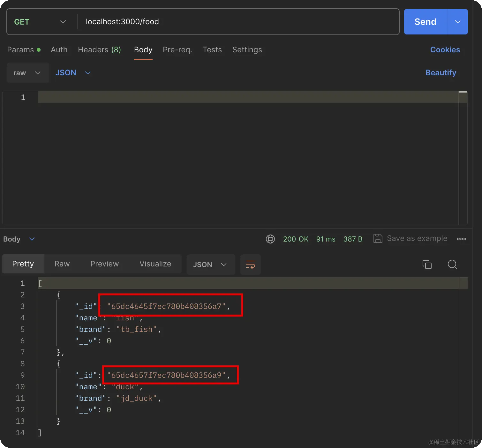This screenshot has width=482, height=448.
Task: Open the Tests tab
Action: click(x=212, y=50)
